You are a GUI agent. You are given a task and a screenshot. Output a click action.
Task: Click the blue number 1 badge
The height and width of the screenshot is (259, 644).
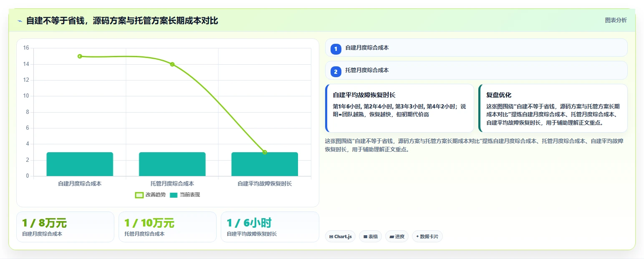point(336,49)
